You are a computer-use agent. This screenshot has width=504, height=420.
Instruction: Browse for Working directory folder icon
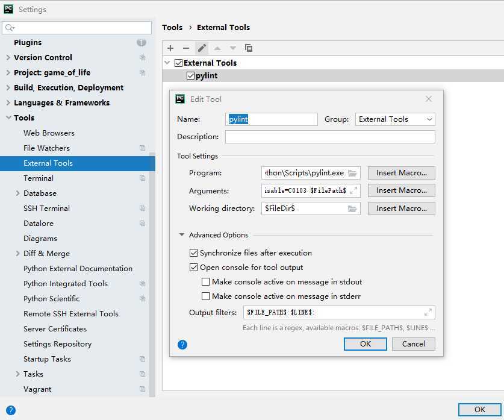(x=352, y=208)
